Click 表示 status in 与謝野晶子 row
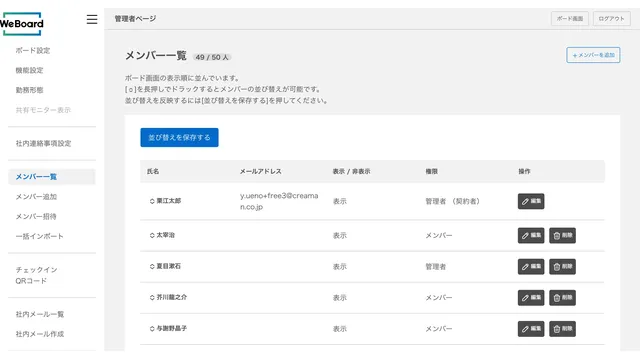This screenshot has height=360, width=640. [340, 329]
